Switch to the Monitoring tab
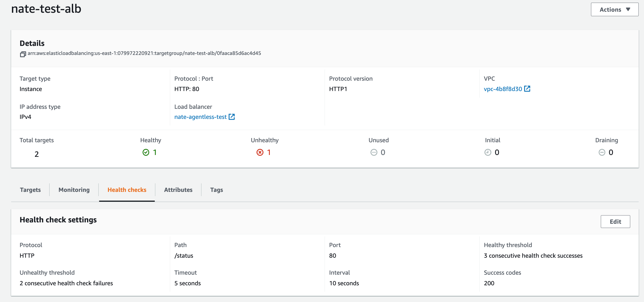This screenshot has height=302, width=644. (74, 190)
